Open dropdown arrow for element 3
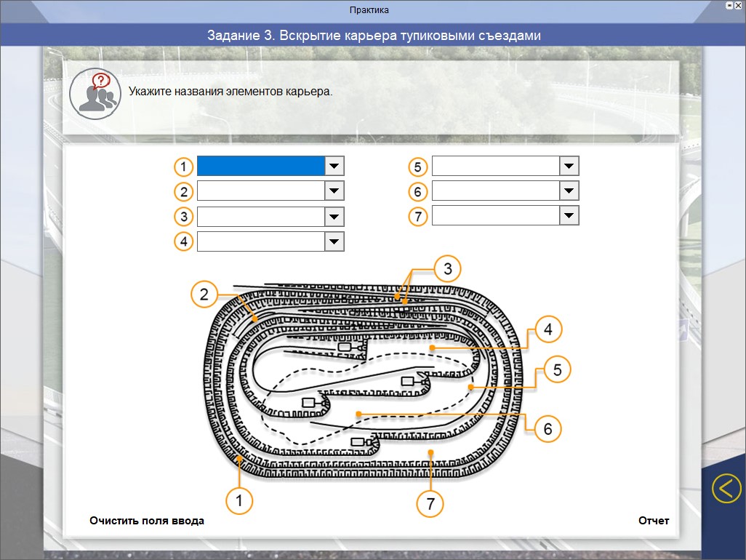 (x=334, y=217)
